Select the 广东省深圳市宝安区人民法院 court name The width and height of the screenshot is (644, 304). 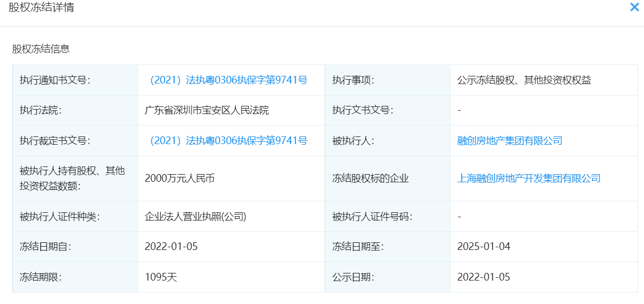(x=207, y=110)
